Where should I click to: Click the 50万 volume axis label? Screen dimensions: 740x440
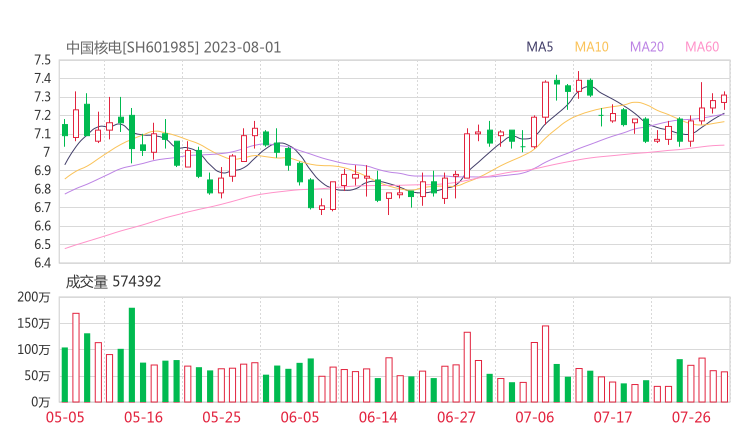tap(37, 376)
